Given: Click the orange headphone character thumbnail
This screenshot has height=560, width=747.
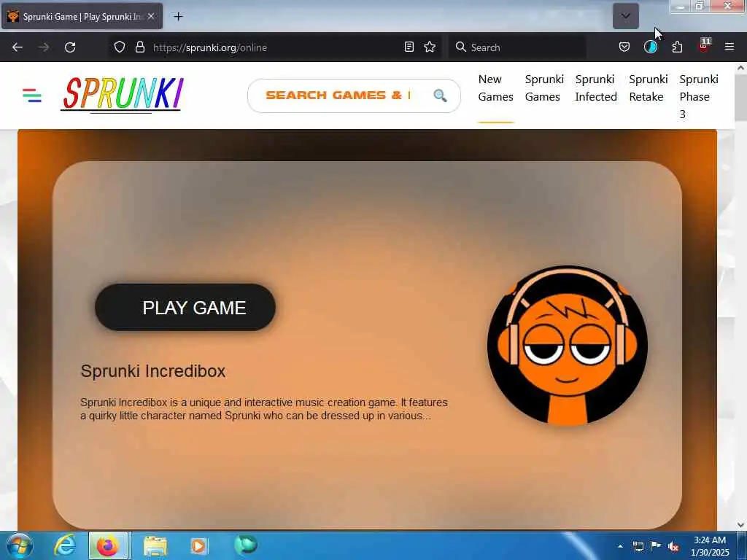Looking at the screenshot, I should pos(567,346).
